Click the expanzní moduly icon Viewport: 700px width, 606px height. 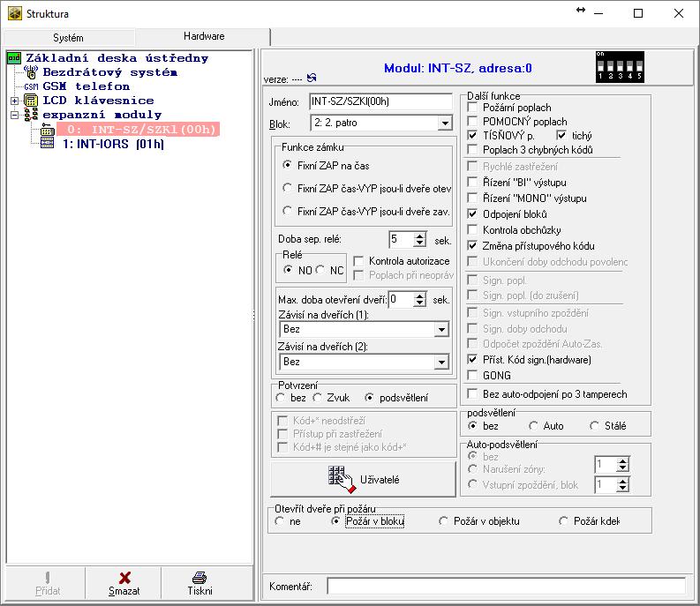(x=31, y=115)
